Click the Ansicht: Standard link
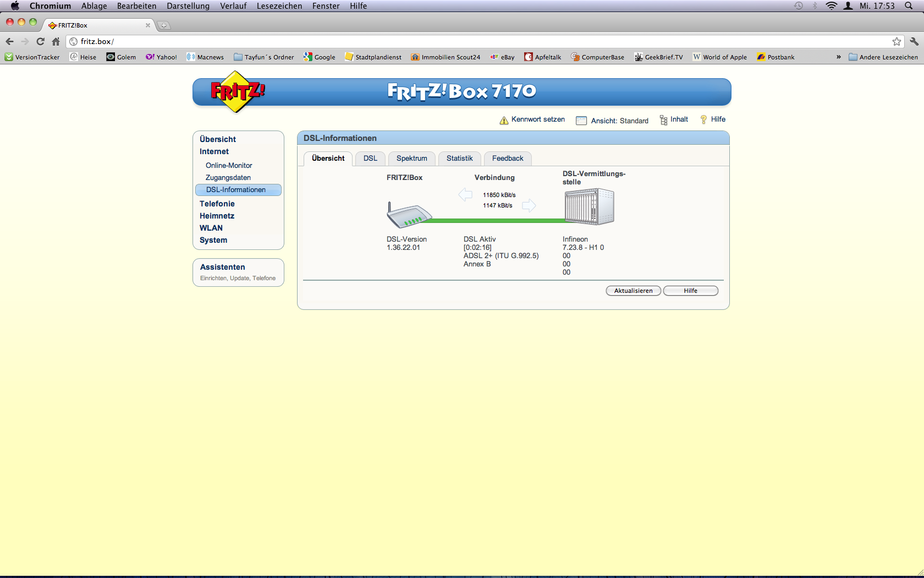 click(620, 121)
